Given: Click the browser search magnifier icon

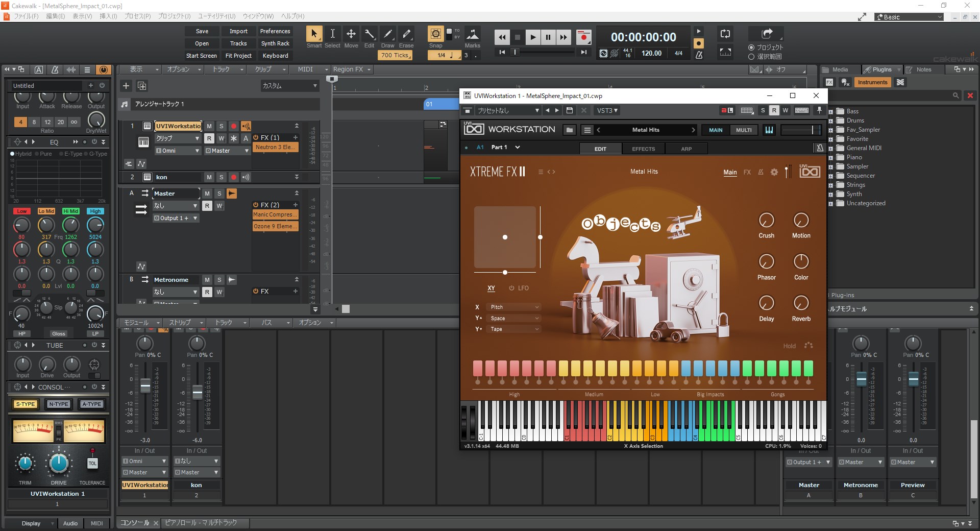Looking at the screenshot, I should pos(955,95).
